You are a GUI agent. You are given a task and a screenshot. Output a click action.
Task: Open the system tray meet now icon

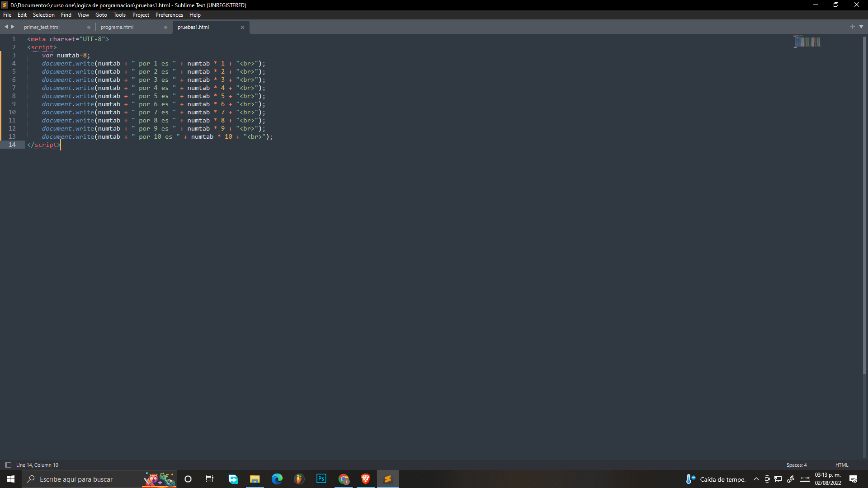(767, 479)
